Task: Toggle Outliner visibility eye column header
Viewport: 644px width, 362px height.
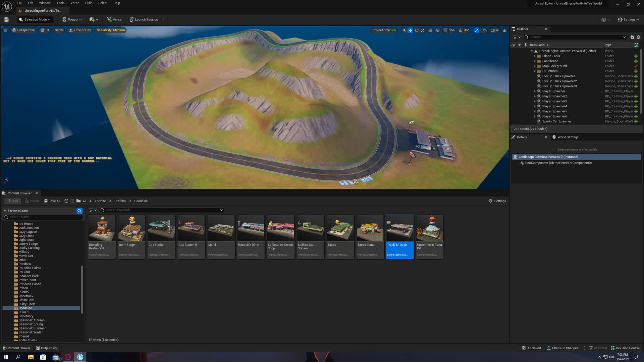Action: click(513, 45)
